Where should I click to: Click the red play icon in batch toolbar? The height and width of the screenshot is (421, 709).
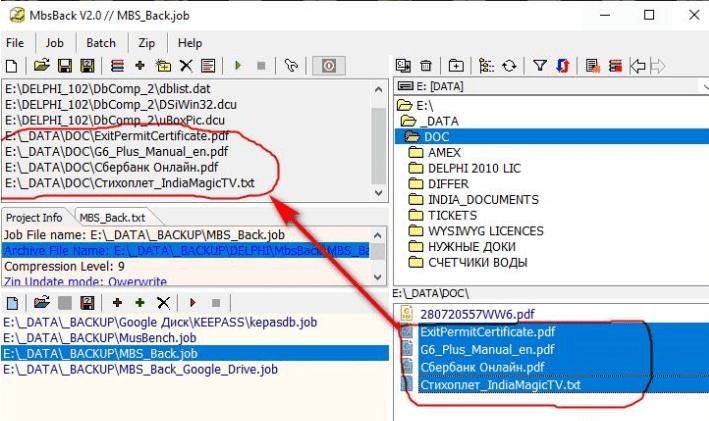[191, 302]
